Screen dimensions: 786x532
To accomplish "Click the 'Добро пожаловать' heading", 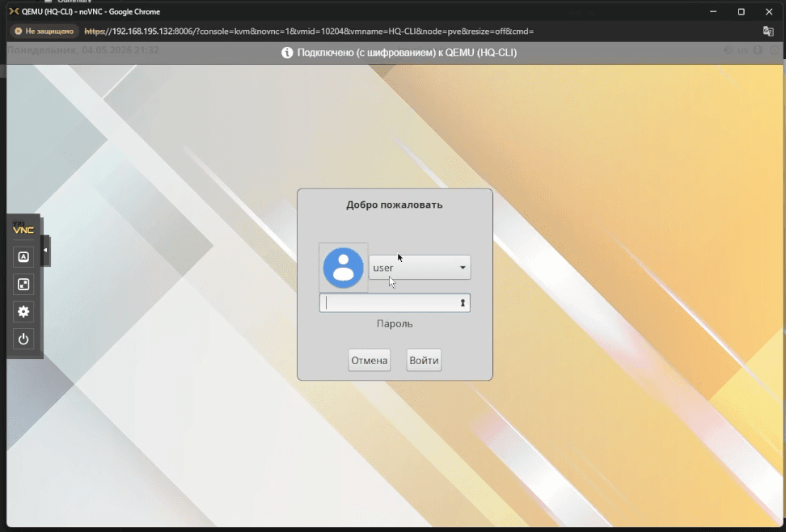I will [395, 205].
